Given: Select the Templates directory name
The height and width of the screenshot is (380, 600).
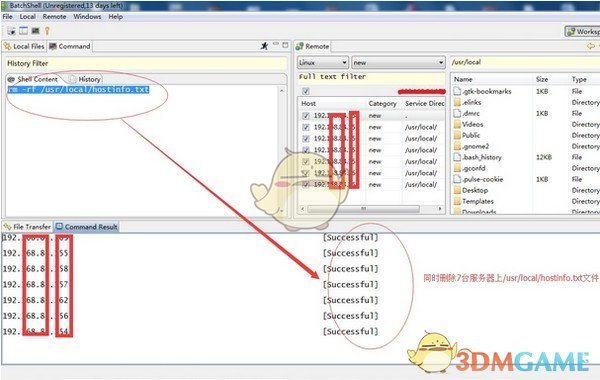Looking at the screenshot, I should (x=478, y=201).
